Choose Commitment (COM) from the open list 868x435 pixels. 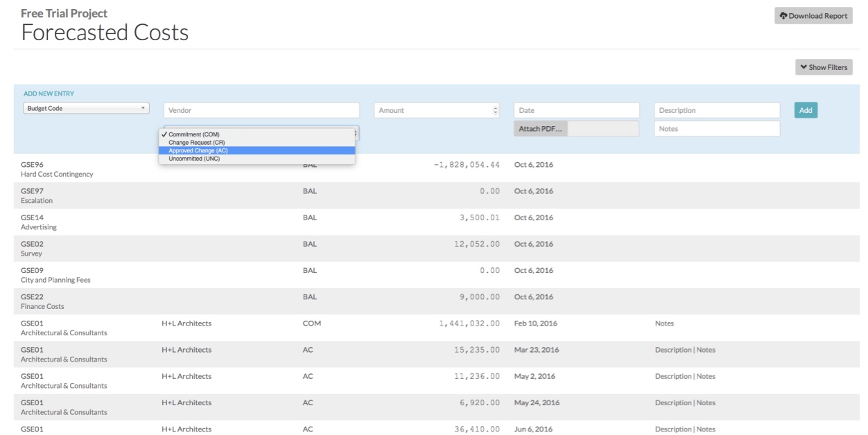pyautogui.click(x=257, y=134)
